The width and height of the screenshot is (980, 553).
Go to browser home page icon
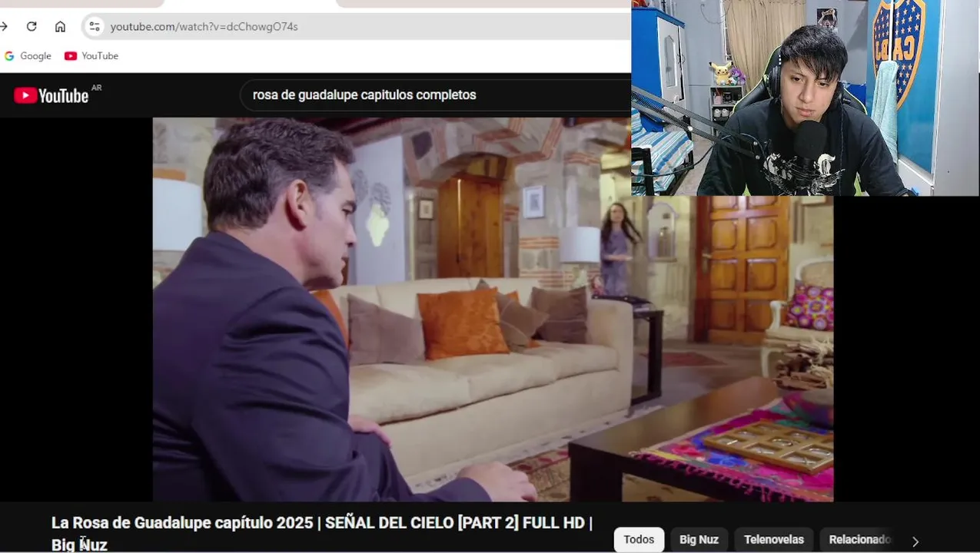tap(60, 26)
